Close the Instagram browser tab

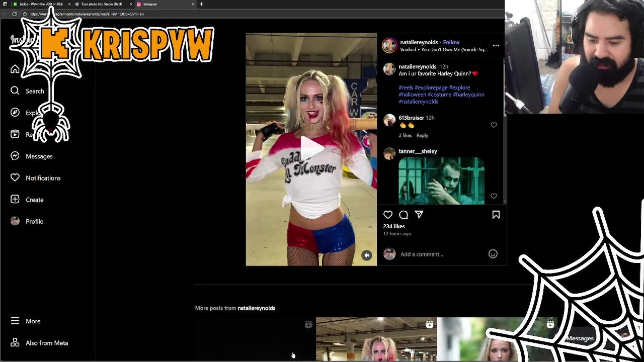[193, 4]
